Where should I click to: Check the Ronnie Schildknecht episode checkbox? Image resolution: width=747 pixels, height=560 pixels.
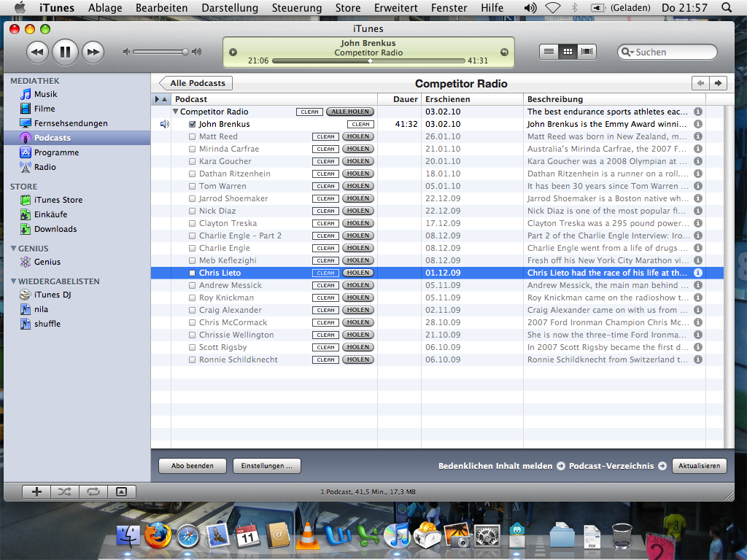[193, 360]
